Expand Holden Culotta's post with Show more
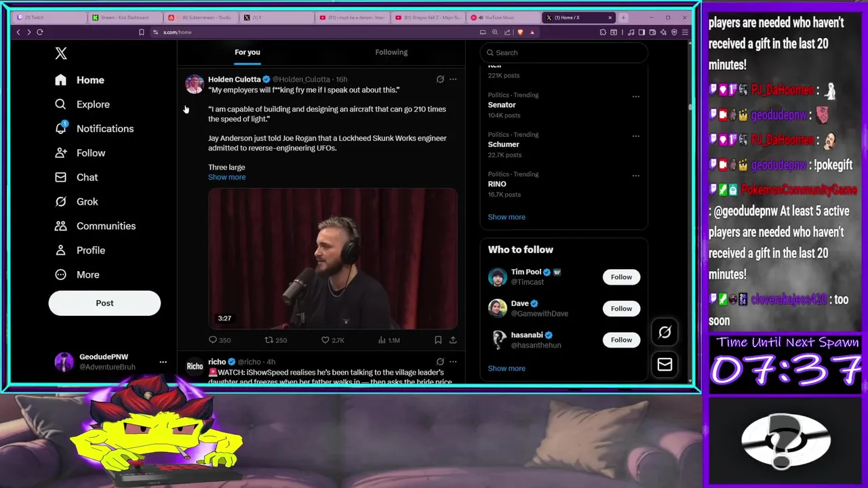 coord(226,177)
